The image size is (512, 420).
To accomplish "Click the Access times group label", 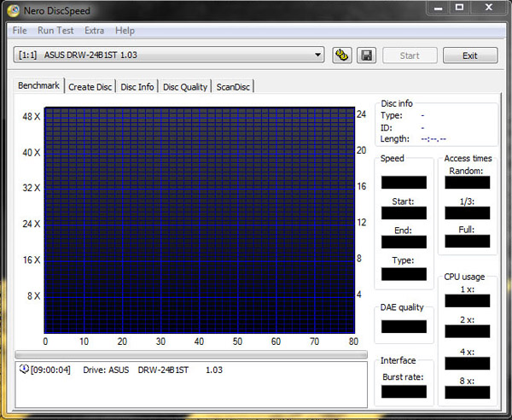I will pos(468,159).
